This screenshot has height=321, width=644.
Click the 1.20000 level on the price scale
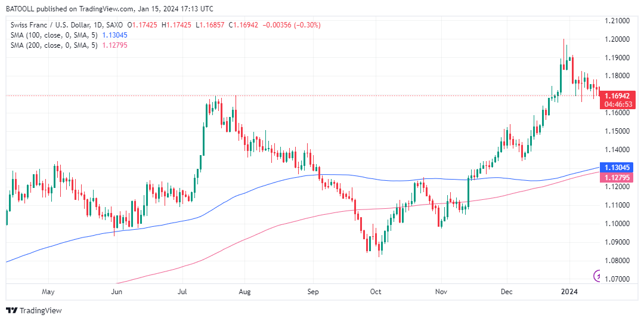pos(618,39)
